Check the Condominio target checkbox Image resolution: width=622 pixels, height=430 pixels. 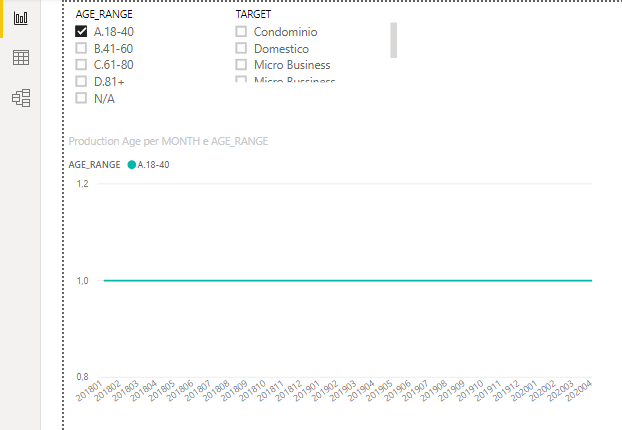point(241,31)
